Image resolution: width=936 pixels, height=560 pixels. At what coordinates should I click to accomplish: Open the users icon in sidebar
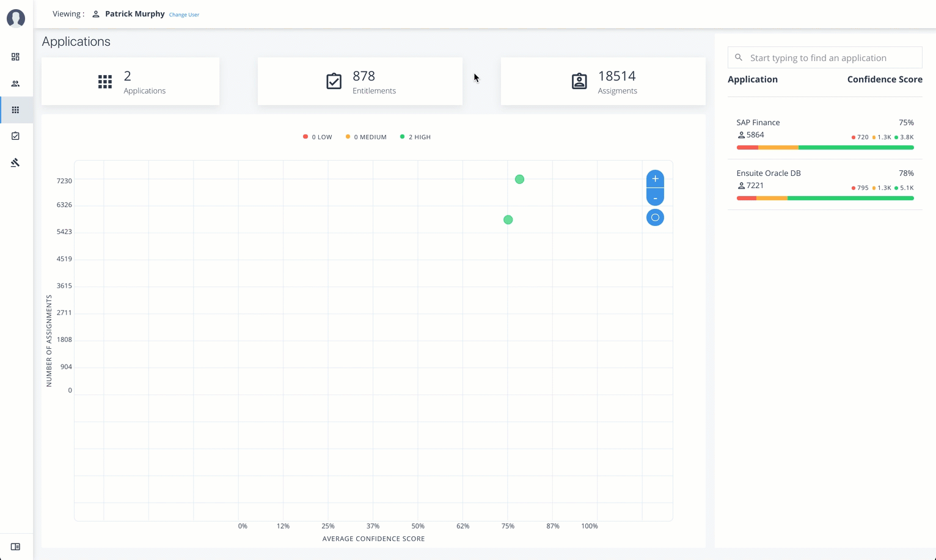point(15,84)
